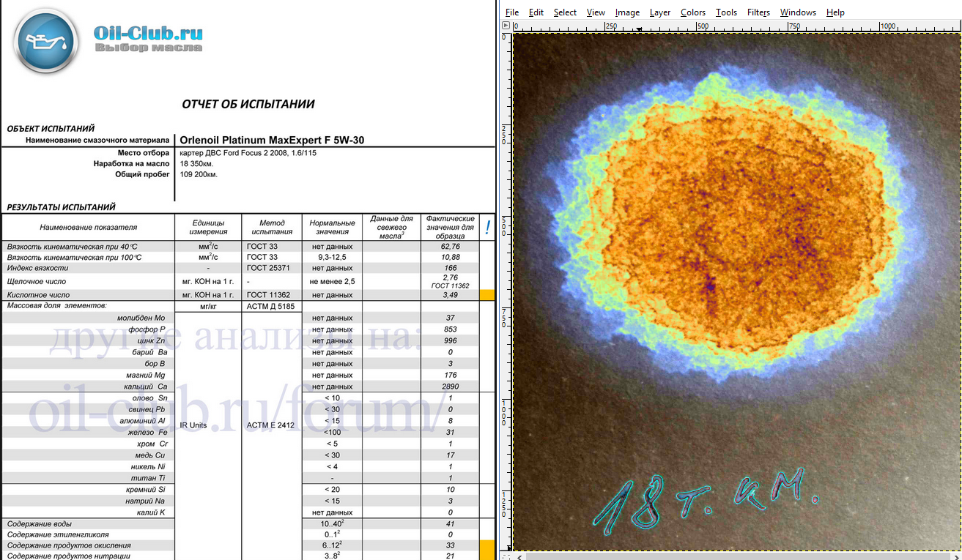Click the heading "ОТЧЕТ ОБ ИСПЫТАНИИ"
The width and height of the screenshot is (962, 560).
coord(248,104)
